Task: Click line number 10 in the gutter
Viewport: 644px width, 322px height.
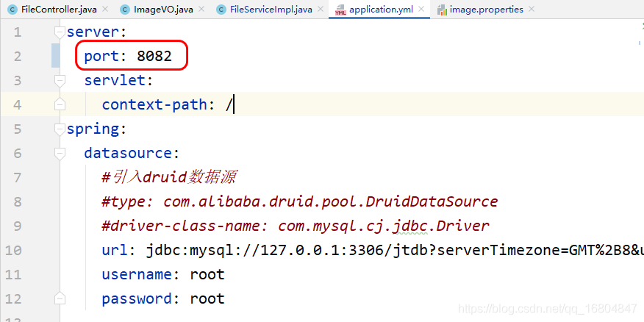Action: tap(13, 250)
